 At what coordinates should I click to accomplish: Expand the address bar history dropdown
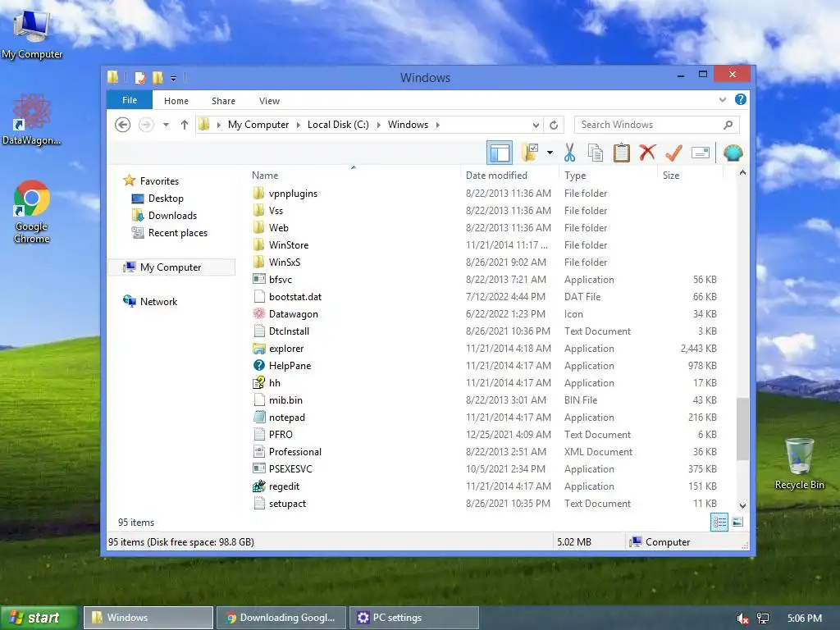pyautogui.click(x=536, y=126)
